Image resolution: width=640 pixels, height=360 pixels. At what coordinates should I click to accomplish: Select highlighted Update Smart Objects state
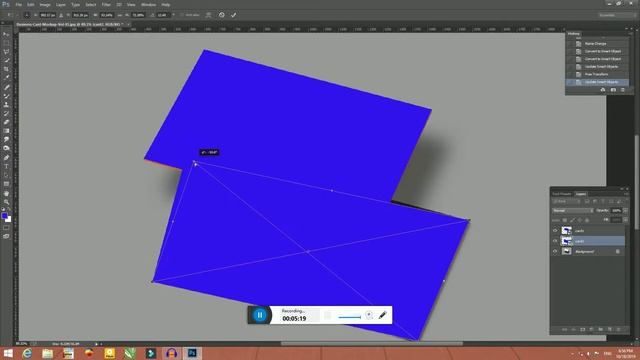coord(597,82)
